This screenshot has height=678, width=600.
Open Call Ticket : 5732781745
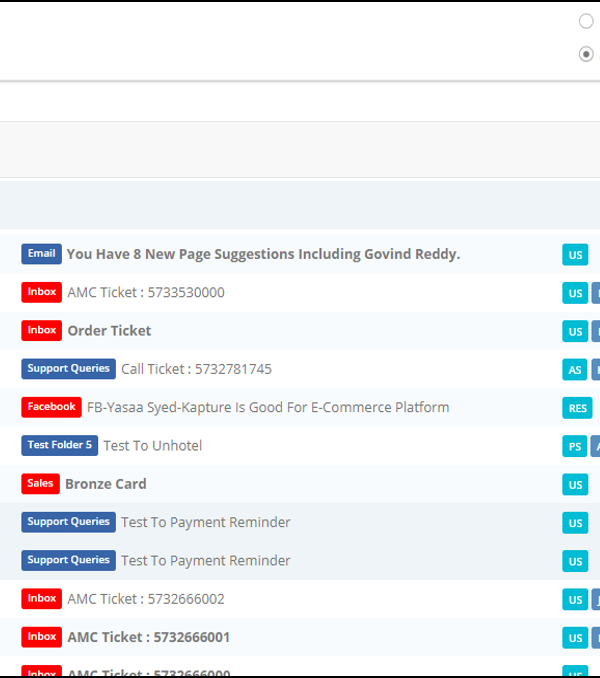196,369
